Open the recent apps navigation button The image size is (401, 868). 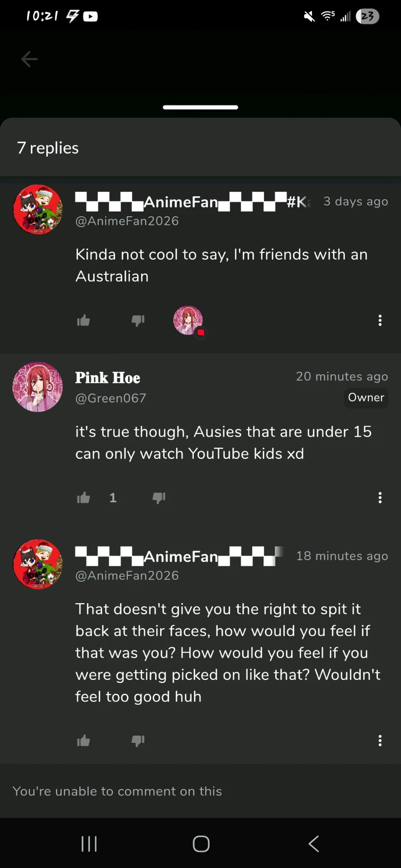89,844
